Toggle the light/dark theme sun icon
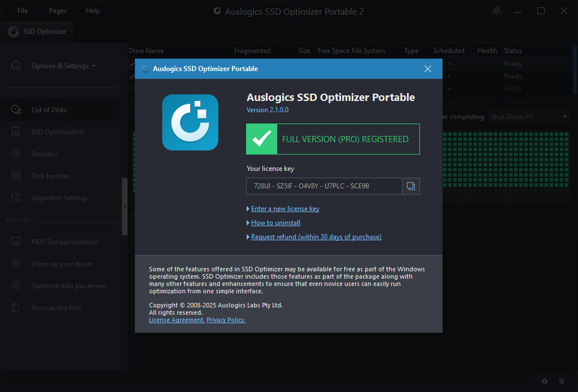Screen dimensions: 578x392 click(x=497, y=11)
